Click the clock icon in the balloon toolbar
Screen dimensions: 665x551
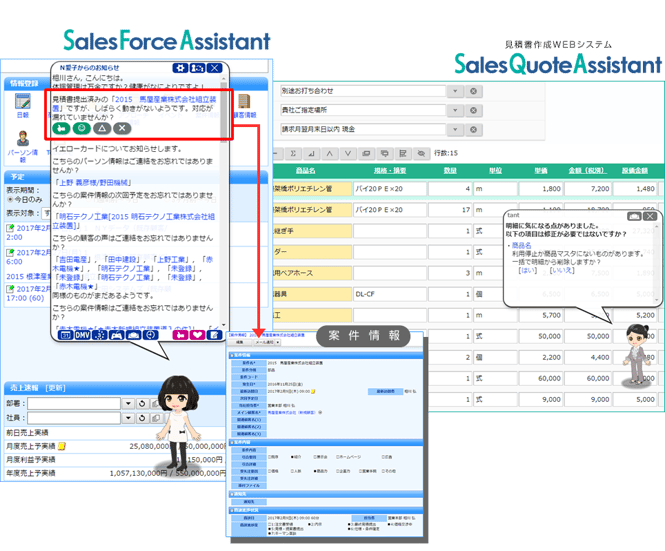coord(151,335)
